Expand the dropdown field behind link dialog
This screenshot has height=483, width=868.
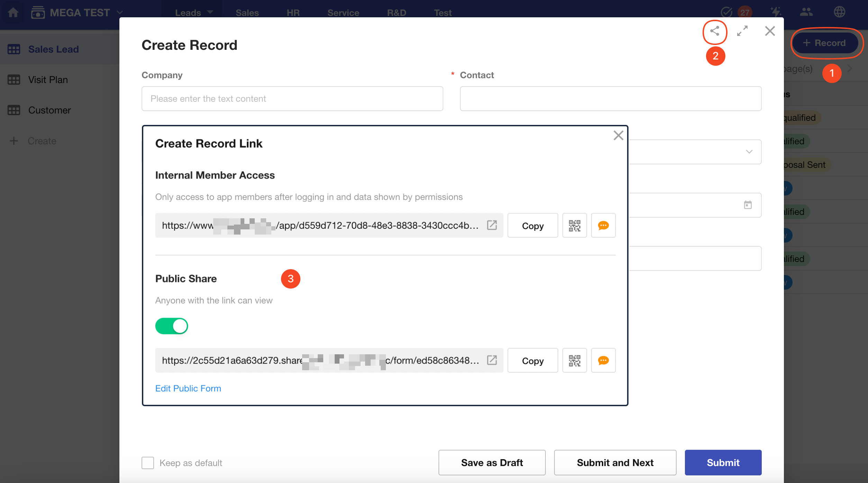coord(749,152)
